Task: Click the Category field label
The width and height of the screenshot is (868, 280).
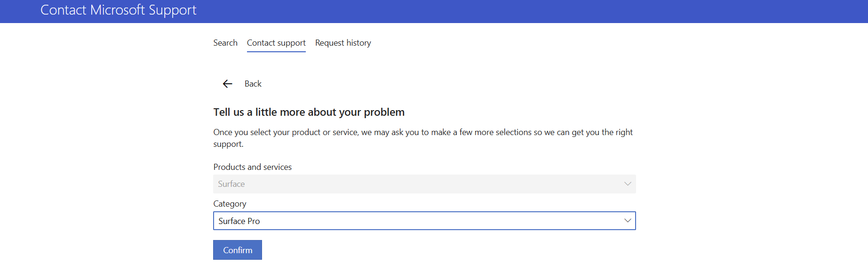Action: 230,204
